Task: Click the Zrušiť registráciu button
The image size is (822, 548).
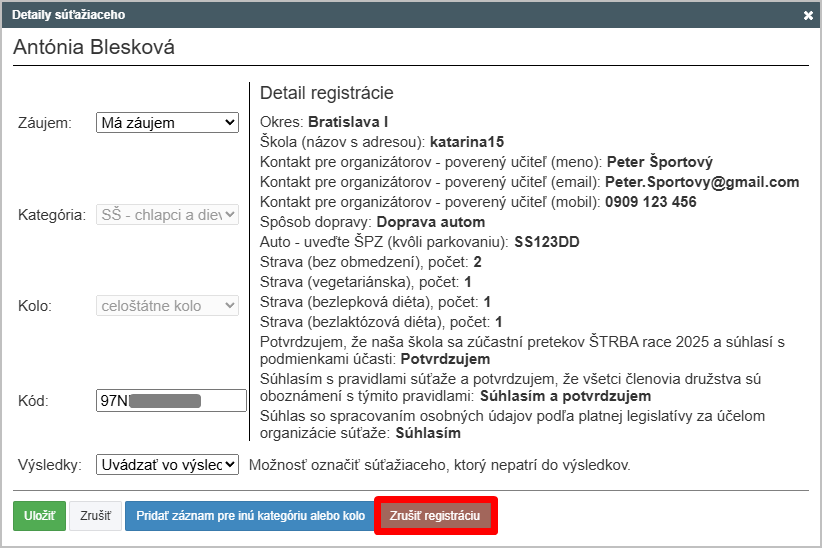Action: point(435,516)
